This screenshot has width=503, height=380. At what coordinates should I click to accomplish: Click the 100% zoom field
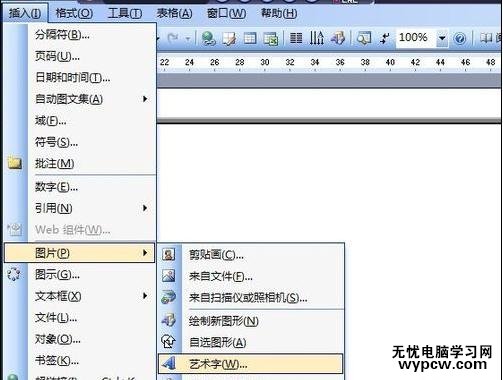coord(415,37)
